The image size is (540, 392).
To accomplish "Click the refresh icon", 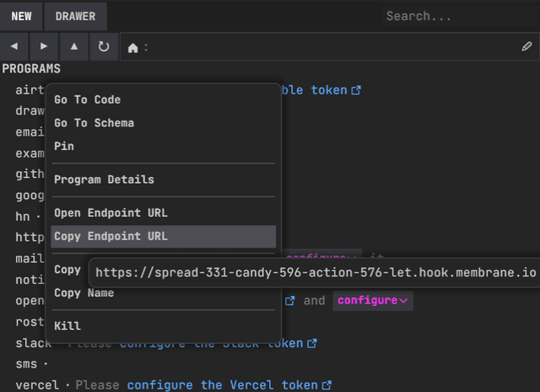I will [x=104, y=47].
